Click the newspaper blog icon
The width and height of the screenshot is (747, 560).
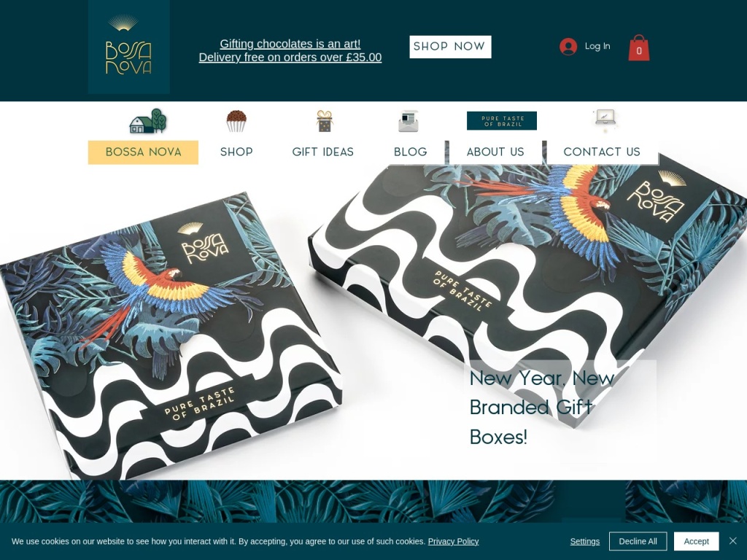pyautogui.click(x=409, y=121)
